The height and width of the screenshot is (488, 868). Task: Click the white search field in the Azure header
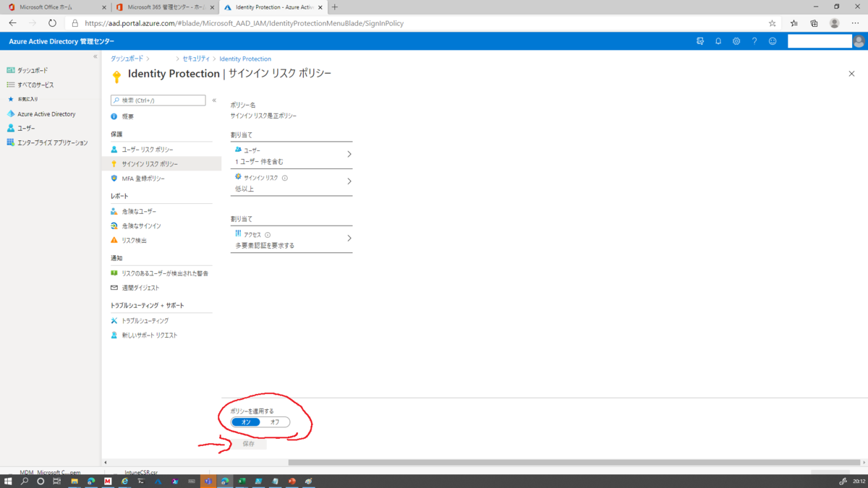(x=820, y=41)
